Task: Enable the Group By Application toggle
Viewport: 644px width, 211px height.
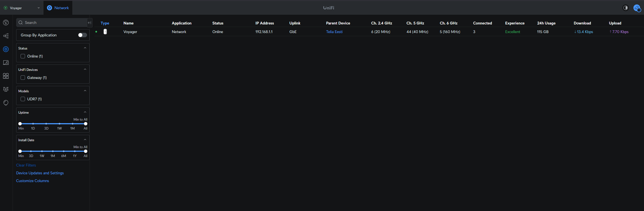Action: (82, 35)
